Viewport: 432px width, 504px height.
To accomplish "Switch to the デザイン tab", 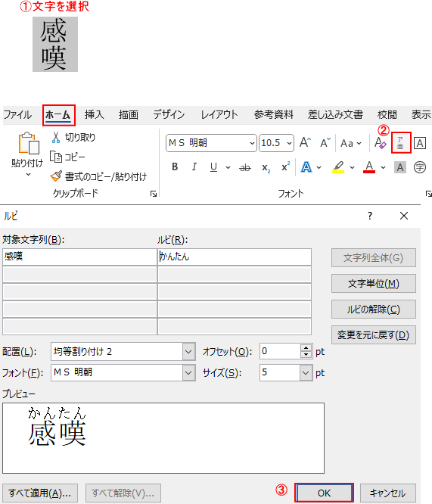I will pyautogui.click(x=169, y=115).
